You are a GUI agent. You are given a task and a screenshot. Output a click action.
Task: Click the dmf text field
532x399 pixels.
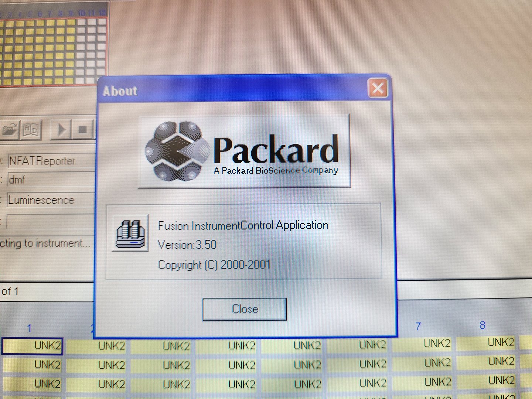point(50,180)
